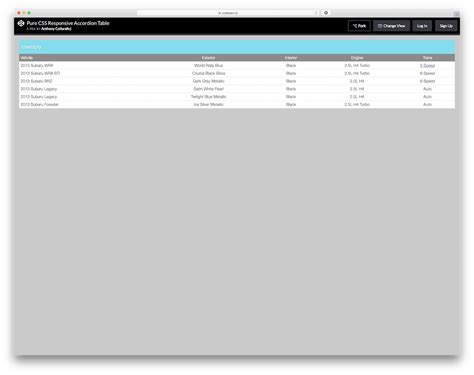474x375 pixels.
Task: Click the 2.5L H4 Turbo cell in WRX STI row
Action: [357, 73]
